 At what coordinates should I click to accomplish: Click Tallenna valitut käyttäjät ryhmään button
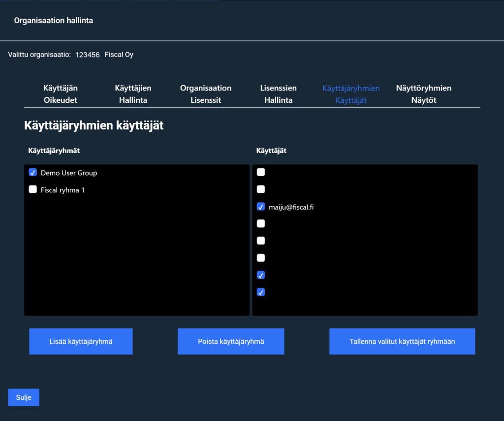click(x=402, y=341)
